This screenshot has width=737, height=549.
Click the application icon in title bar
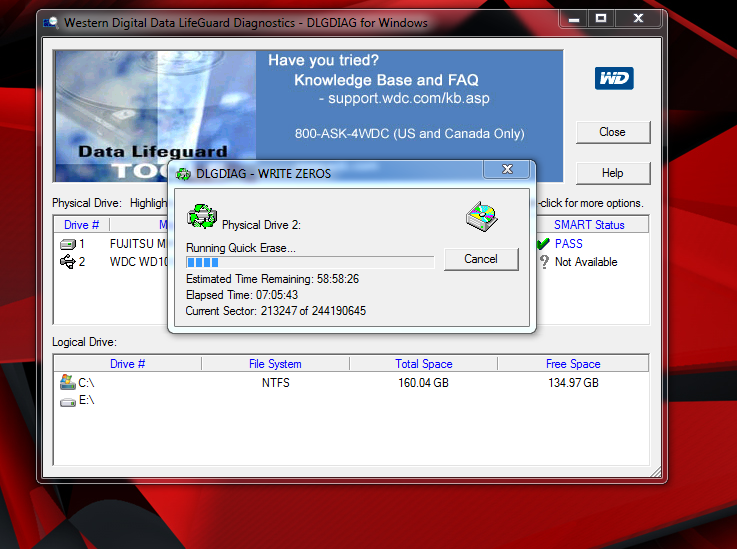click(51, 23)
